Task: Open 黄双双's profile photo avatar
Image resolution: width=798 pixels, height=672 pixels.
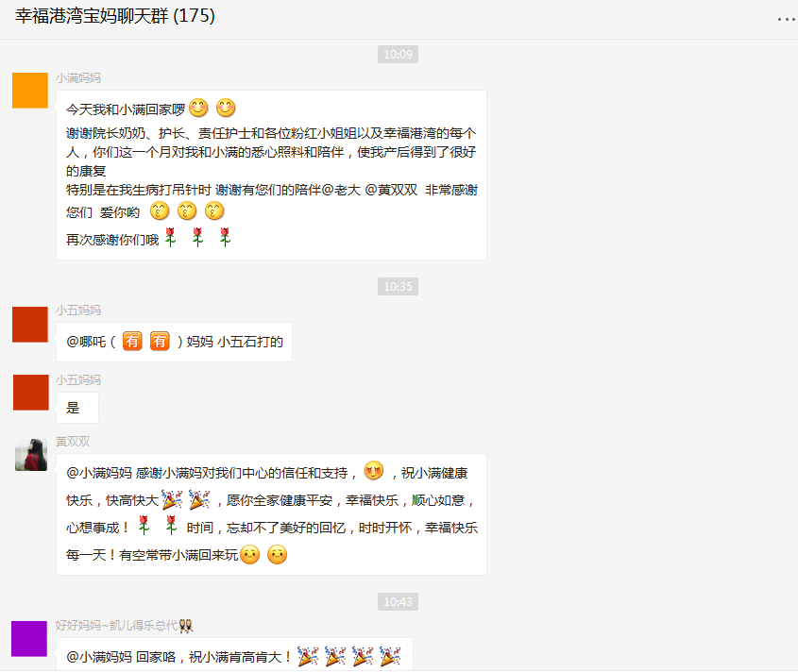Action: (x=31, y=454)
